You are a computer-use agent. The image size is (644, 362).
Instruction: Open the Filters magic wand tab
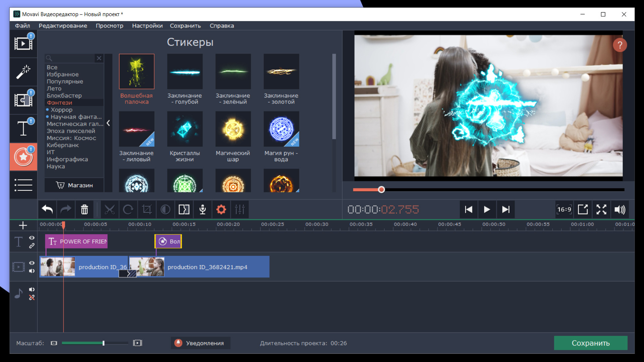tap(23, 72)
